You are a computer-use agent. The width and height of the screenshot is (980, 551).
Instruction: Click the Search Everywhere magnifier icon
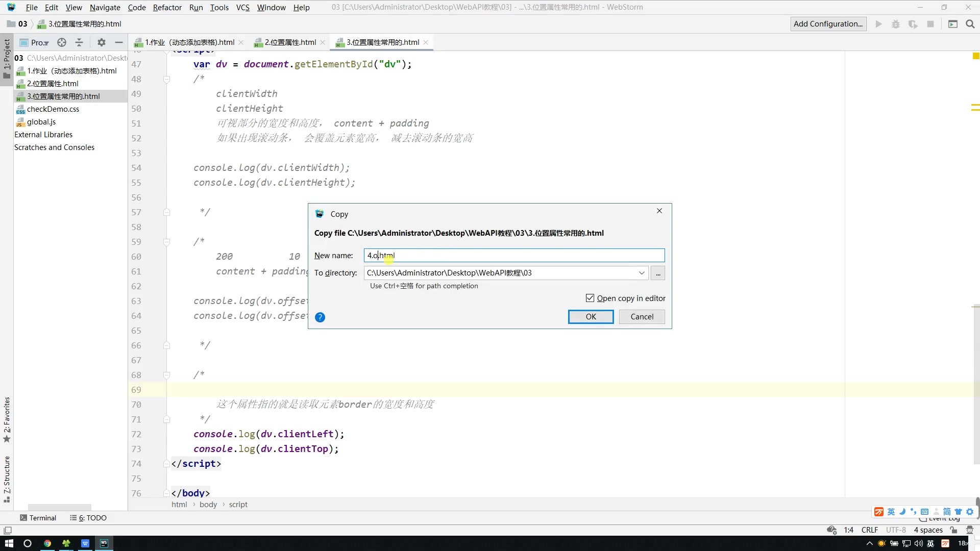coord(970,24)
